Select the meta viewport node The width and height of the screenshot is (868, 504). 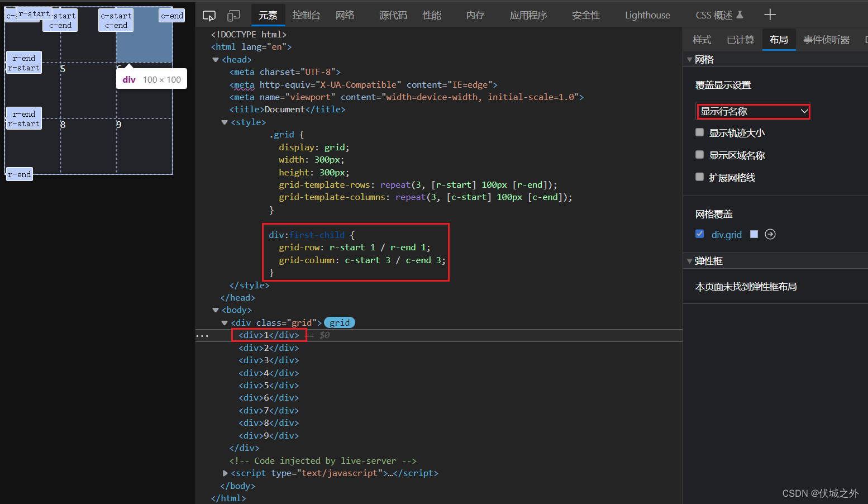click(407, 97)
